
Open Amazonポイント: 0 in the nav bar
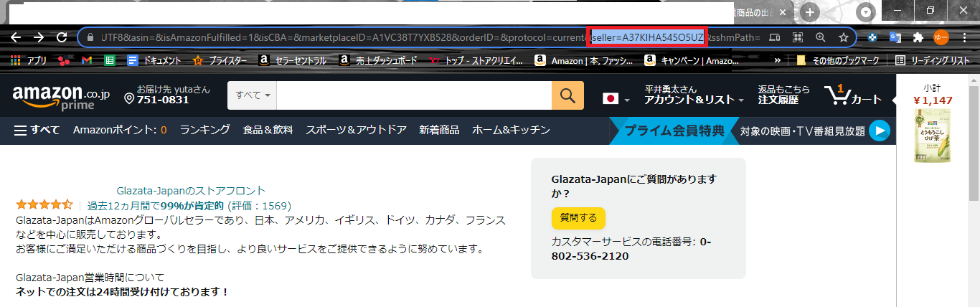tap(120, 130)
